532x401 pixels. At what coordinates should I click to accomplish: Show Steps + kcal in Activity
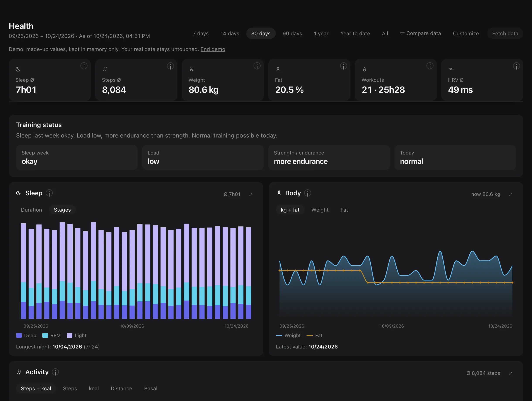click(x=36, y=389)
